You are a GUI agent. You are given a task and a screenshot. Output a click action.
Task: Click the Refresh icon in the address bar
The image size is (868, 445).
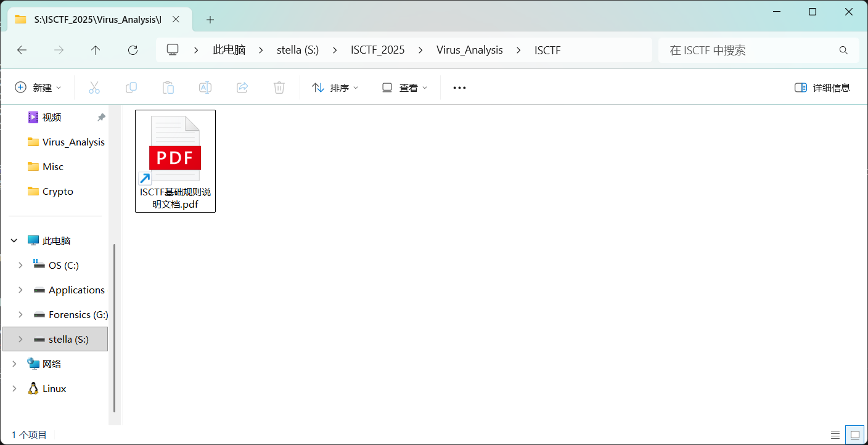(132, 50)
